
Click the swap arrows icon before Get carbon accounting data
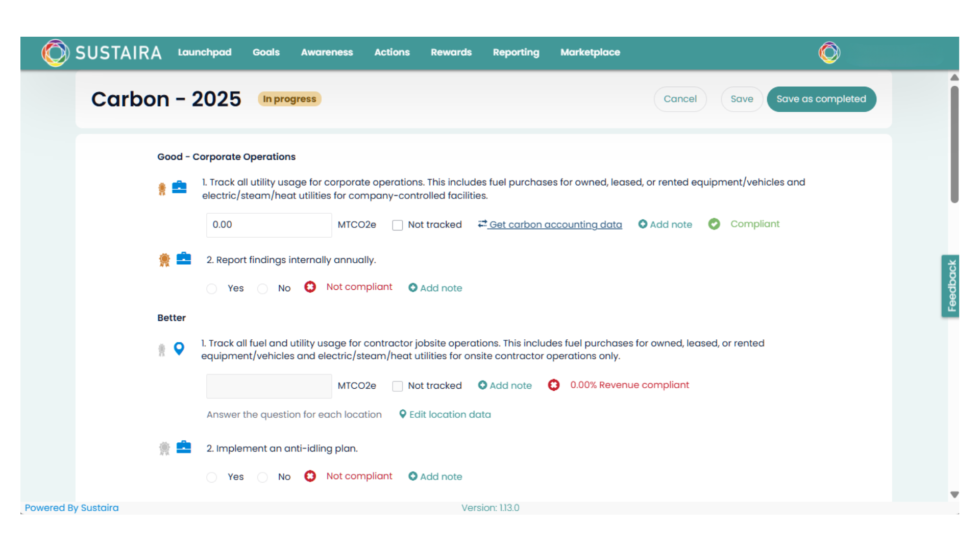[x=482, y=224]
